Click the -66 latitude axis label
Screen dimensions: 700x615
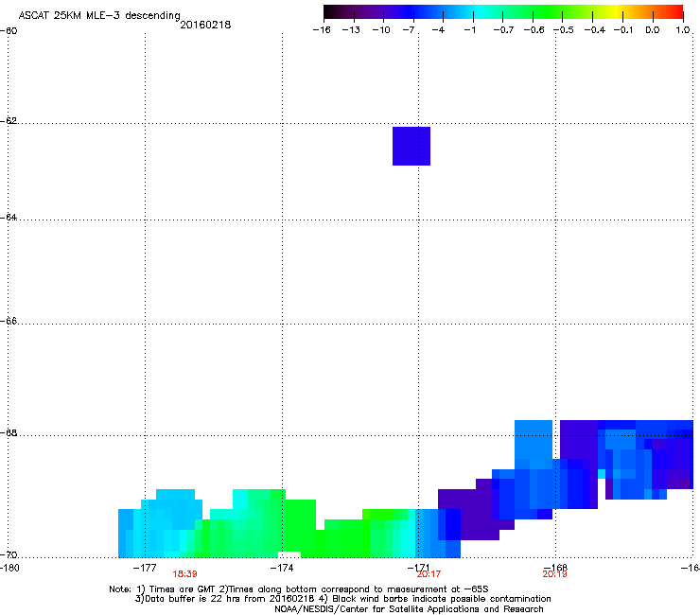pyautogui.click(x=9, y=321)
